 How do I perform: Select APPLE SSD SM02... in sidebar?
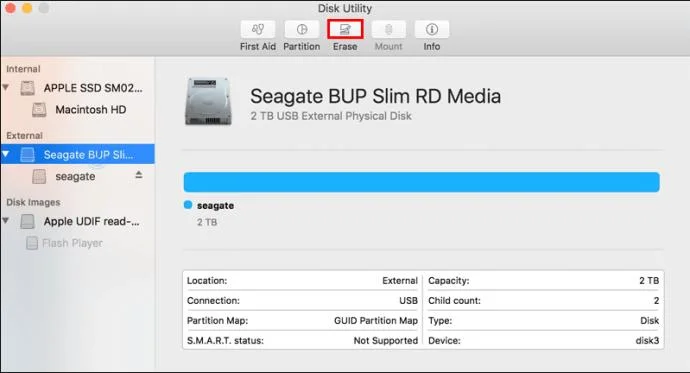[77, 88]
